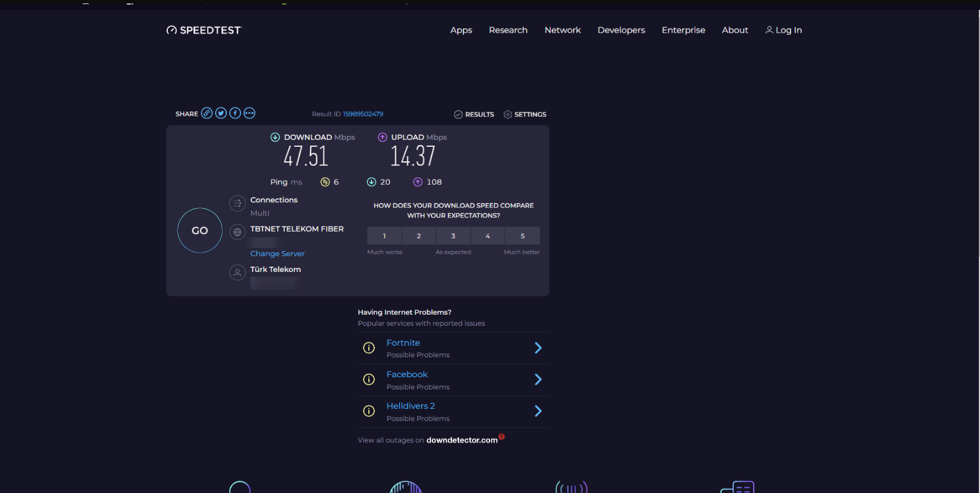Click the Change Server link
This screenshot has height=493, width=980.
click(278, 254)
